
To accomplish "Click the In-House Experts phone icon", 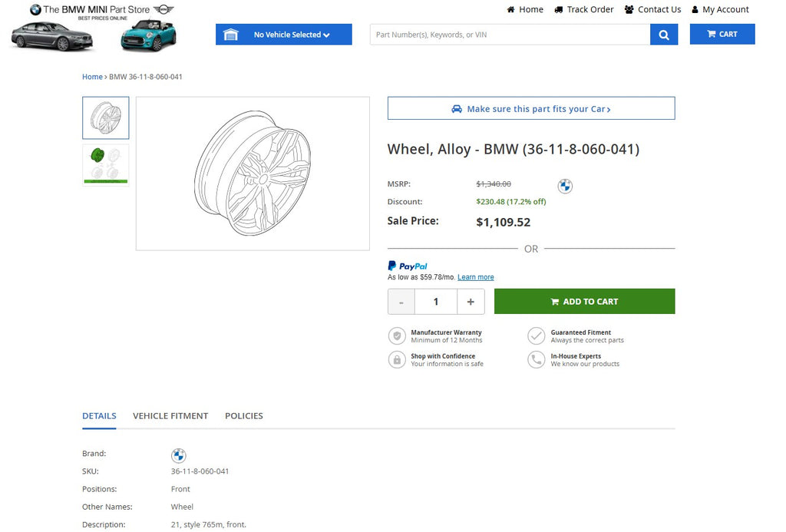I will click(536, 359).
